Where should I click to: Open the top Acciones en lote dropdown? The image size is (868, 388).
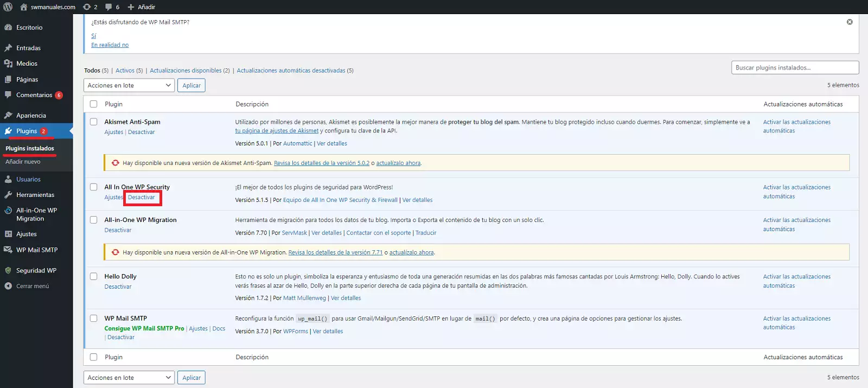tap(129, 86)
